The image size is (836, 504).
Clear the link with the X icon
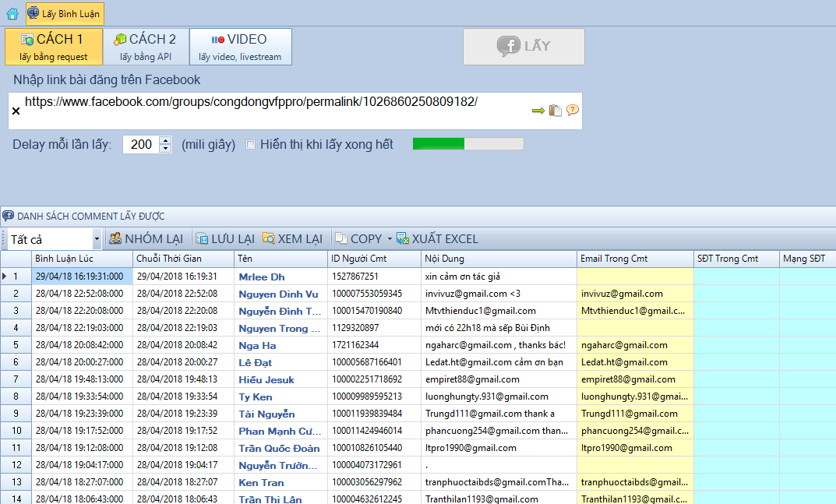pyautogui.click(x=16, y=111)
